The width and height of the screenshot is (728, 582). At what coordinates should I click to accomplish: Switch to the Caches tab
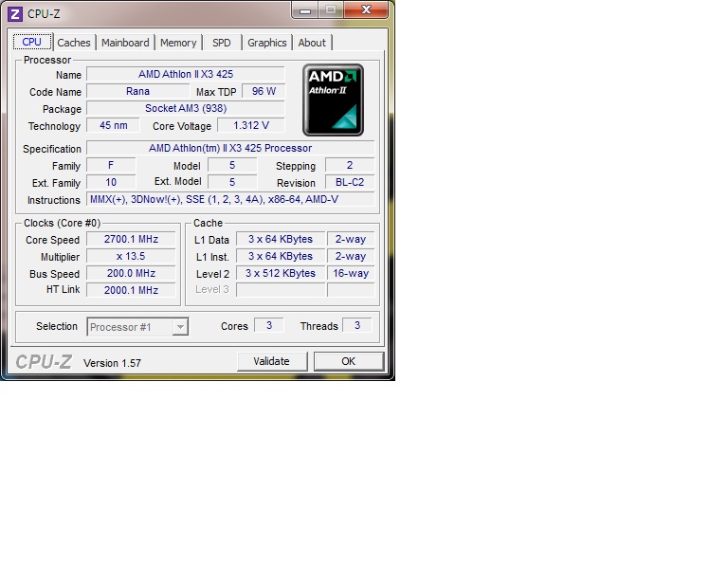[74, 43]
